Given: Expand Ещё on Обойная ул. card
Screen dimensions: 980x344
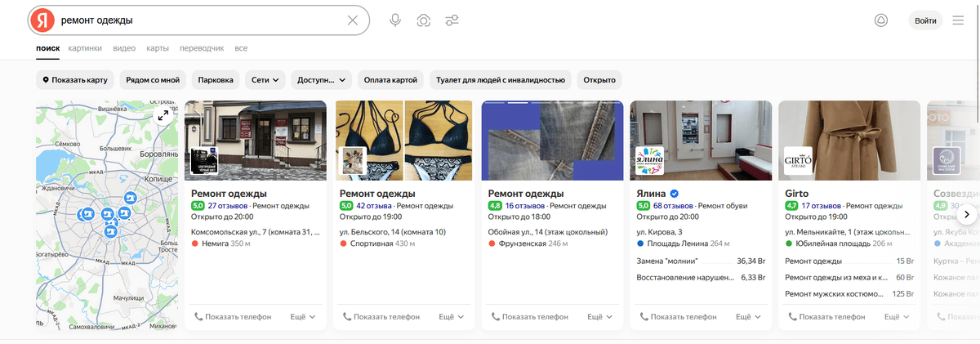Looking at the screenshot, I should pyautogui.click(x=599, y=316).
